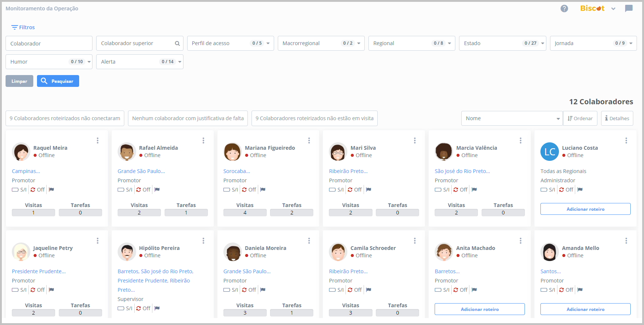Open Raquel Meira's three-dot options menu
Screen dimensions: 644x325
(98, 141)
